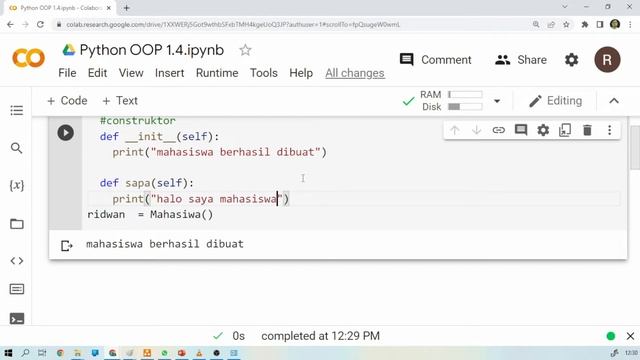Open more cell actions menu
640x360 pixels.
[x=609, y=130]
